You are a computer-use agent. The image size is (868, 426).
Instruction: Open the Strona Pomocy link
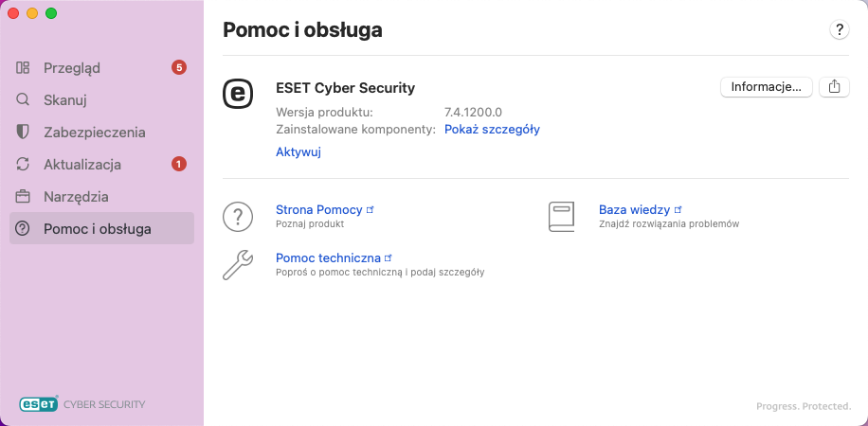[x=319, y=209]
